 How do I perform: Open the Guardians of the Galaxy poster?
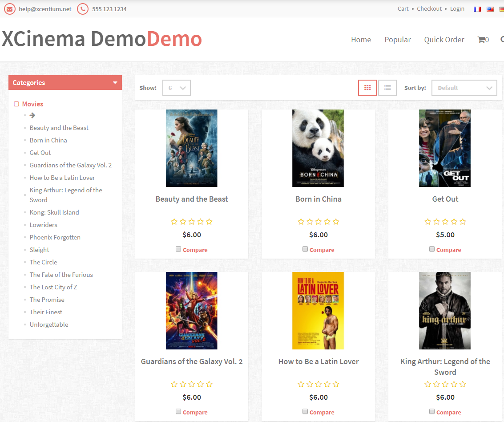tap(192, 311)
